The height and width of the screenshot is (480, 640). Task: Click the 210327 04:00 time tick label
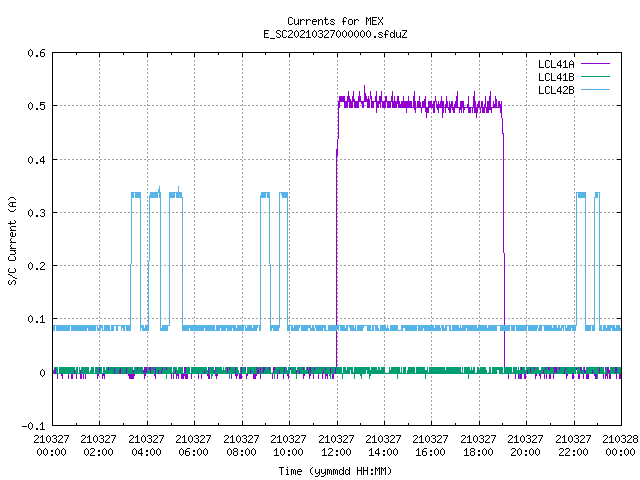[146, 446]
